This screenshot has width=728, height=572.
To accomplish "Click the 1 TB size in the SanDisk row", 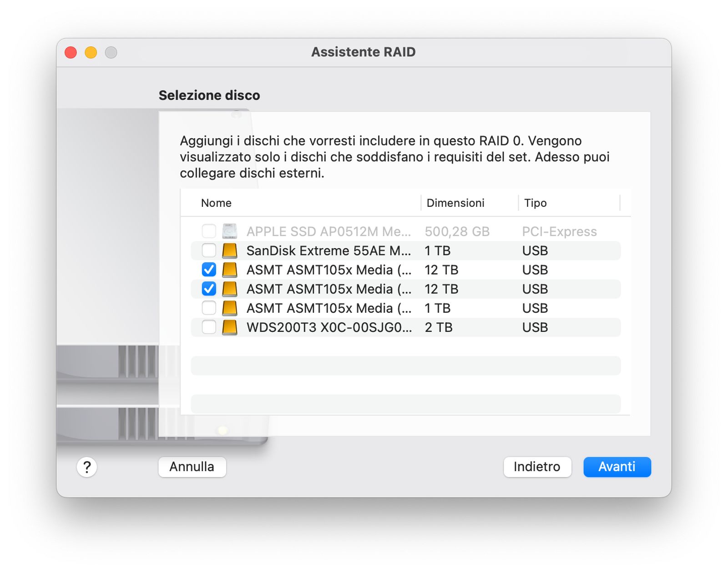I will coord(437,251).
